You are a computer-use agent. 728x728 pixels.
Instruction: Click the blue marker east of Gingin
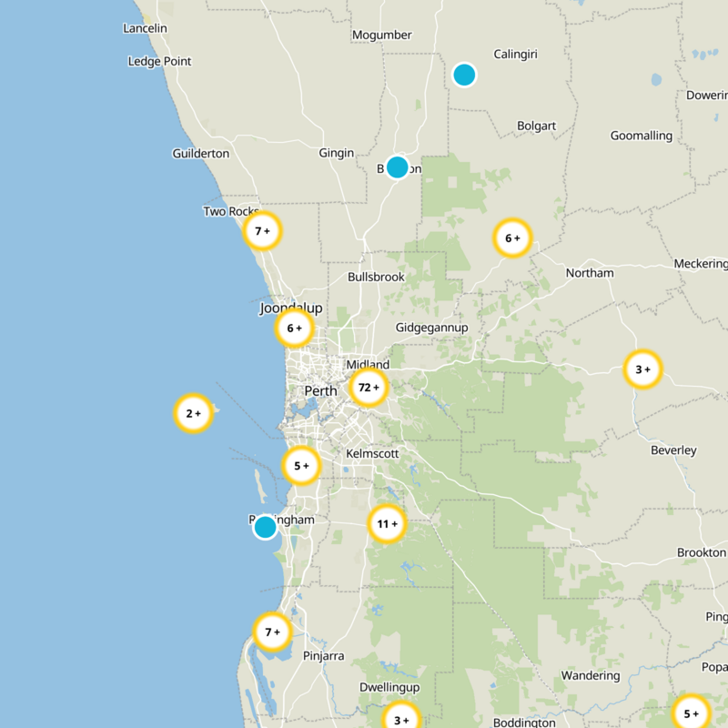[398, 167]
